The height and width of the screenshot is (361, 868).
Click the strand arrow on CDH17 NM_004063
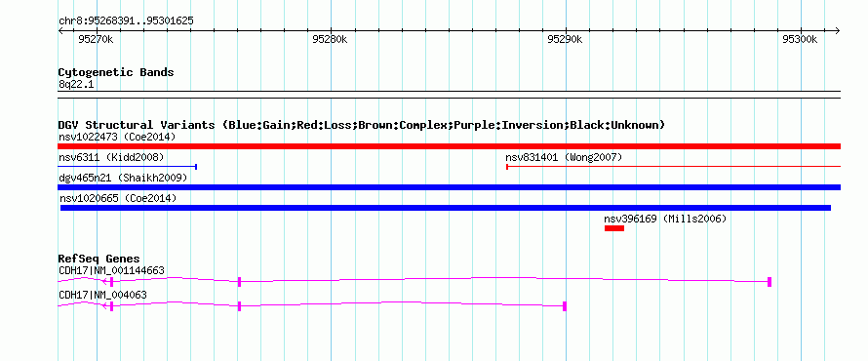(x=104, y=306)
